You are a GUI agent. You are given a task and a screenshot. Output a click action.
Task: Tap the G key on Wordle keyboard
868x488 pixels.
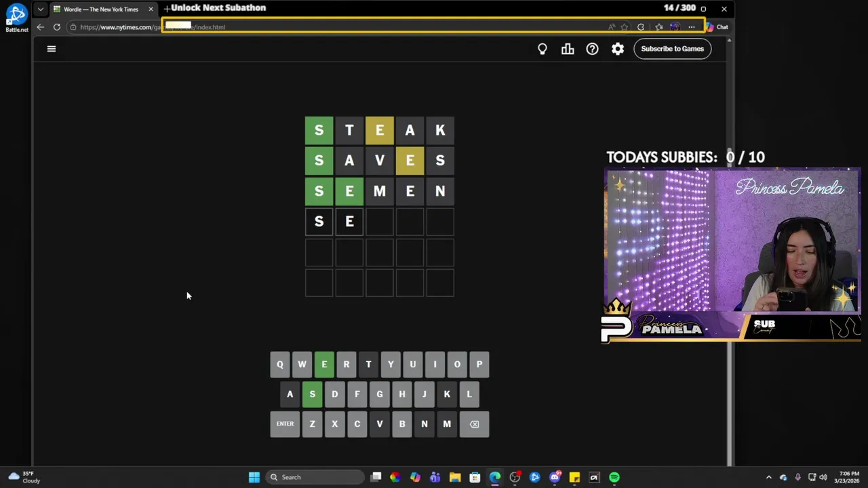click(380, 394)
